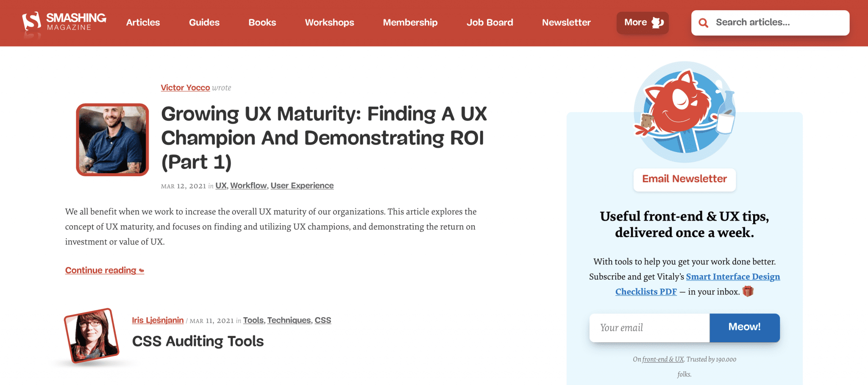Navigate to Workshops
868x385 pixels.
pyautogui.click(x=329, y=22)
